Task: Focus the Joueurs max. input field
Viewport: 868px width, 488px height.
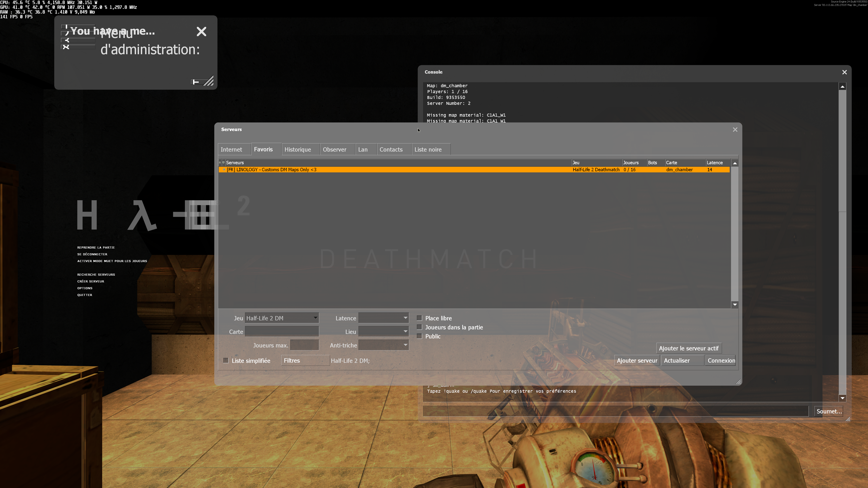Action: click(x=304, y=345)
